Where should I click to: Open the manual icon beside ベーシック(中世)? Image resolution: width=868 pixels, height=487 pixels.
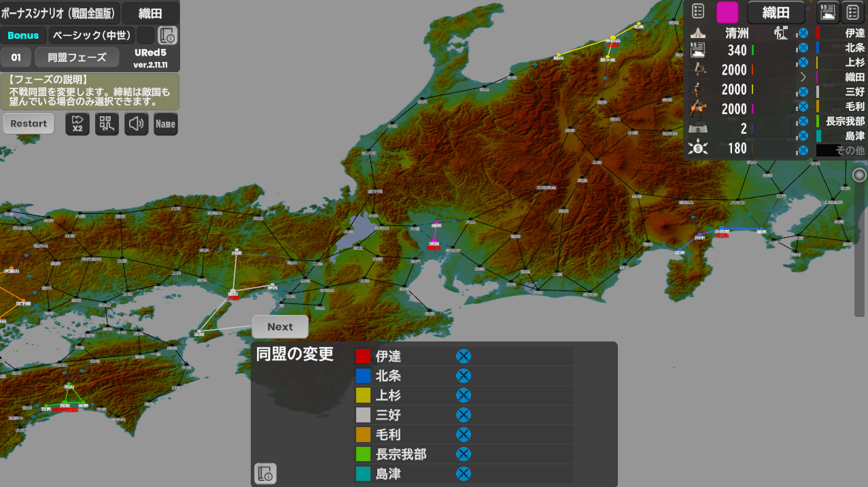click(167, 35)
